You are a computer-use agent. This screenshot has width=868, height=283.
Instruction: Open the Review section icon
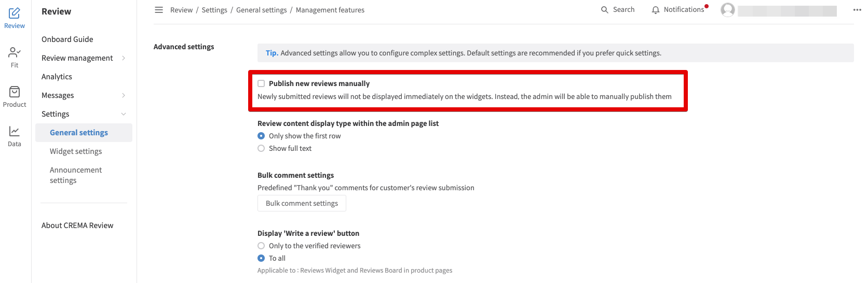15,13
